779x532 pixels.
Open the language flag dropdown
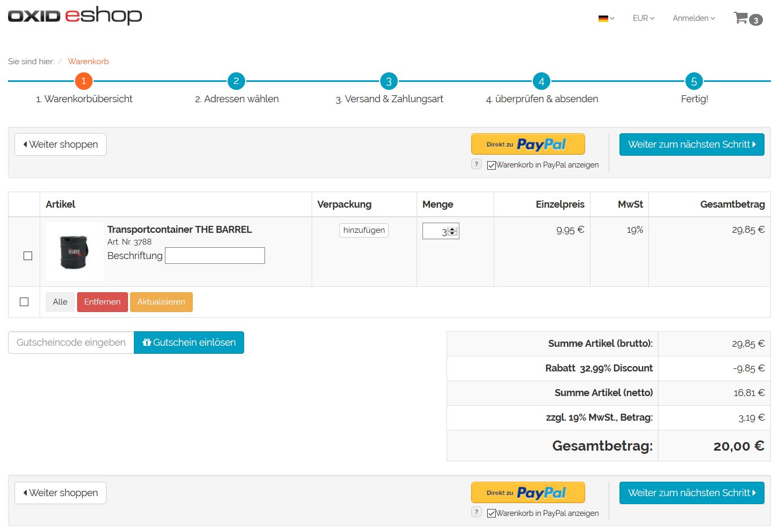606,18
